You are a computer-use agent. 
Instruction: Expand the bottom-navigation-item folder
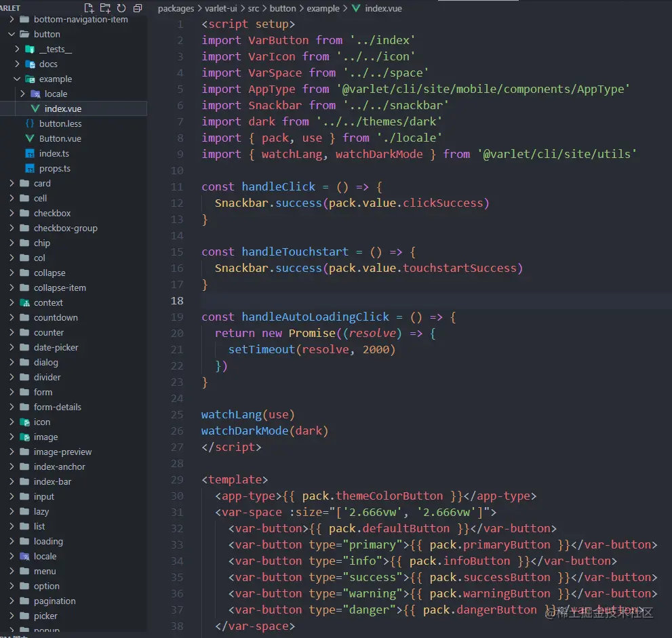(12, 19)
